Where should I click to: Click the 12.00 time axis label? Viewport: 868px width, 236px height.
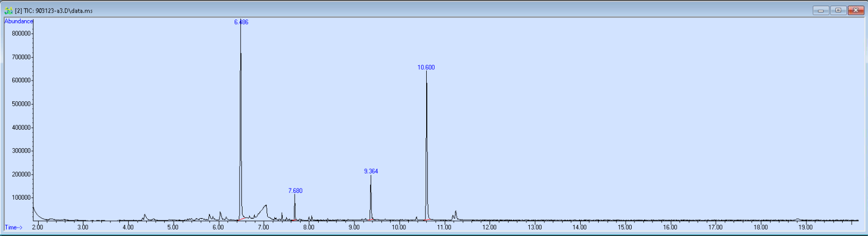tap(489, 228)
